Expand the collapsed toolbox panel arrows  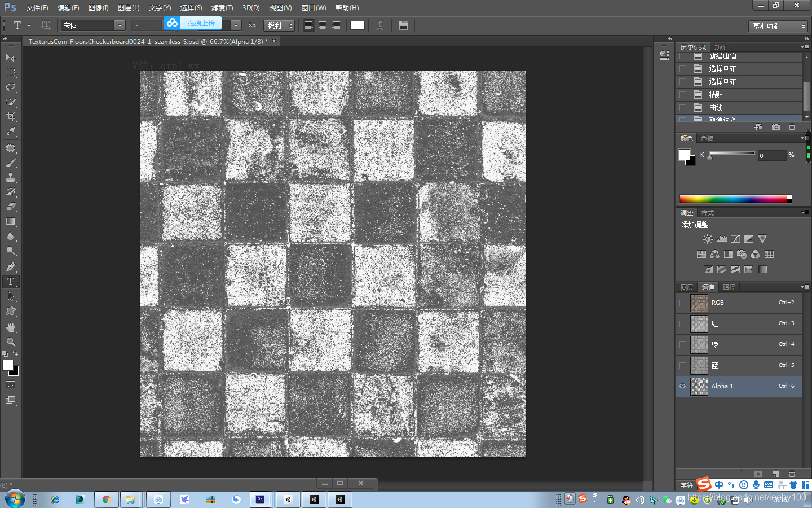coord(5,39)
